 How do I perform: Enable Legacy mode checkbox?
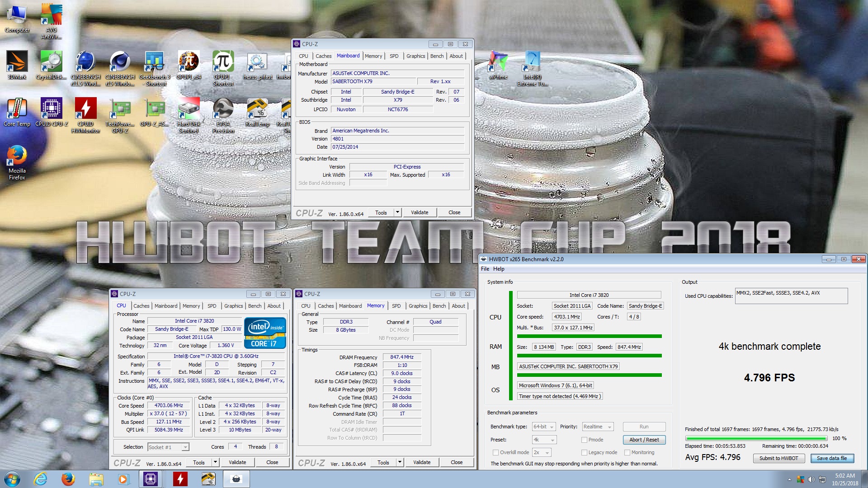click(x=584, y=452)
